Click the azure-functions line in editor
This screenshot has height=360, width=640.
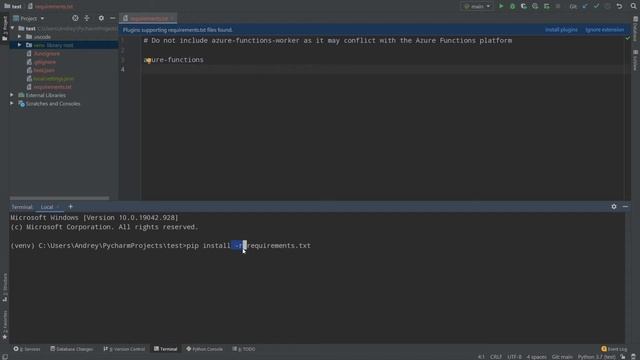[173, 60]
